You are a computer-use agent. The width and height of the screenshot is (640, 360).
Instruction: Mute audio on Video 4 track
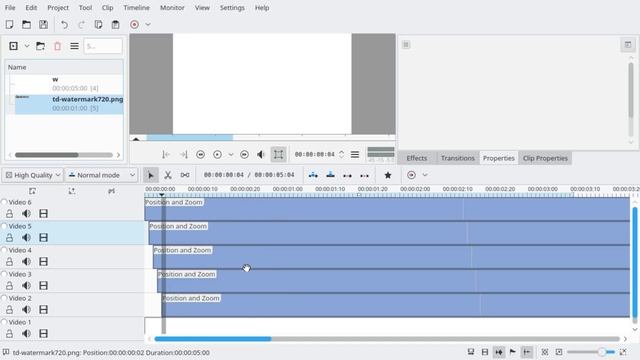[27, 262]
